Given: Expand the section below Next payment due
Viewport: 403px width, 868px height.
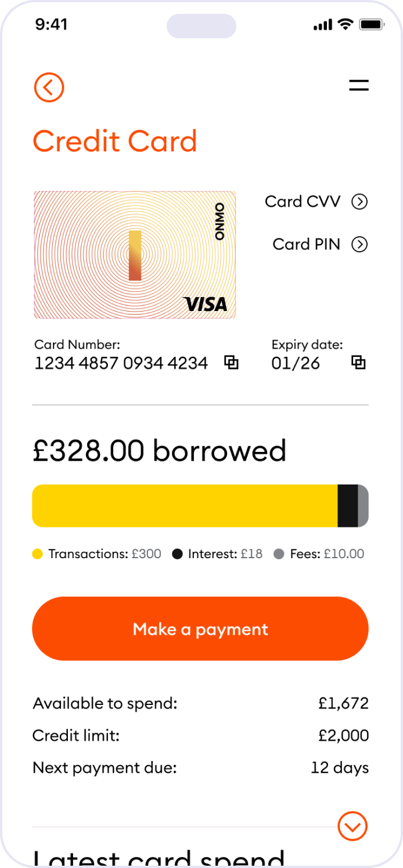Looking at the screenshot, I should pyautogui.click(x=351, y=826).
